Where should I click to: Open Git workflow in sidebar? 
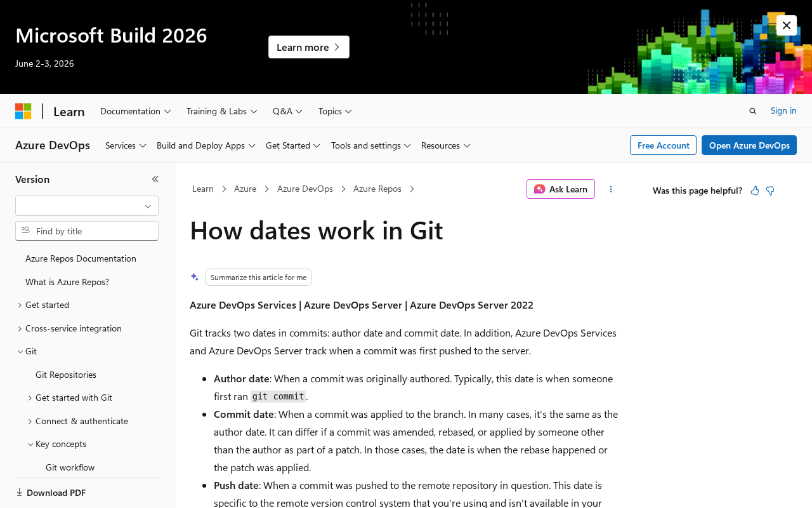(x=70, y=467)
